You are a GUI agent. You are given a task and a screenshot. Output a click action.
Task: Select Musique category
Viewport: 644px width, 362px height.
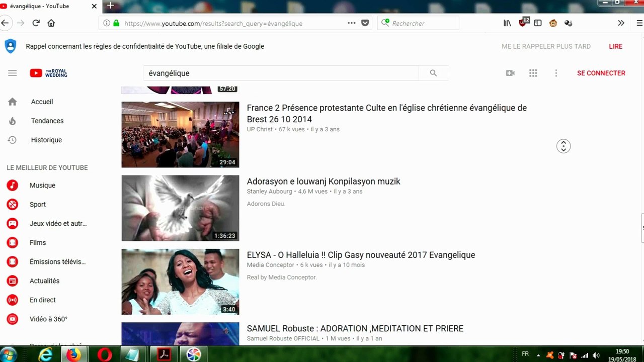42,185
